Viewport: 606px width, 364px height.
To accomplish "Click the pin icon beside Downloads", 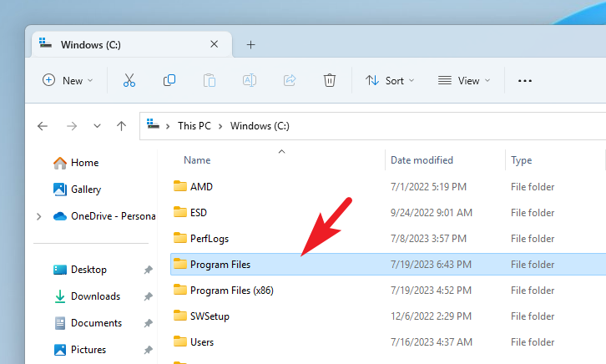I will click(x=148, y=296).
